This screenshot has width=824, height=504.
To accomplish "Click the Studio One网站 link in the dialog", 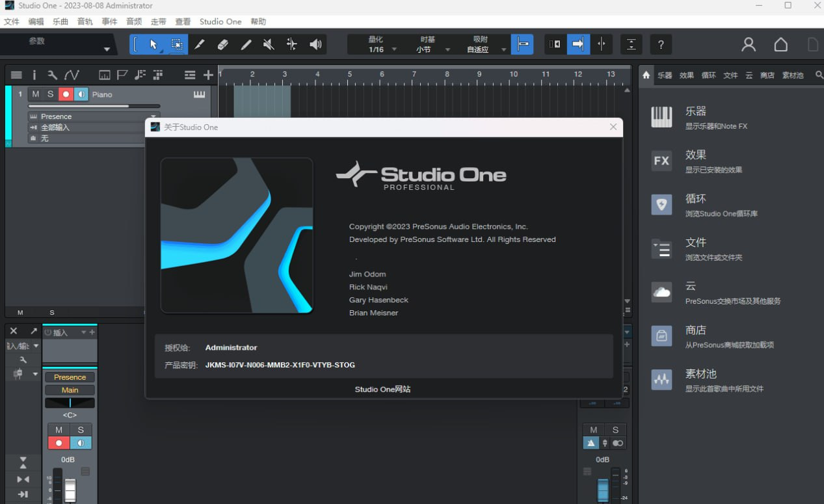I will [x=382, y=389].
